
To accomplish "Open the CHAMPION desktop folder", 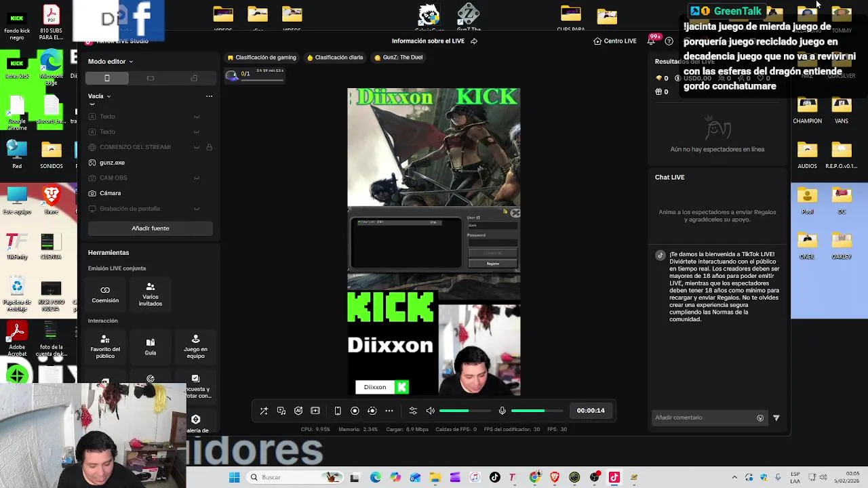I will tap(807, 110).
